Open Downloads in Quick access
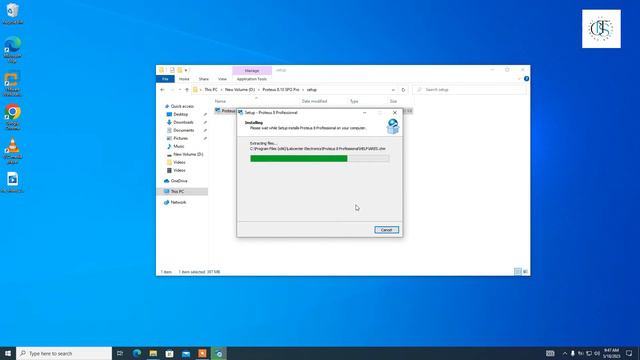The width and height of the screenshot is (640, 360). pyautogui.click(x=183, y=122)
